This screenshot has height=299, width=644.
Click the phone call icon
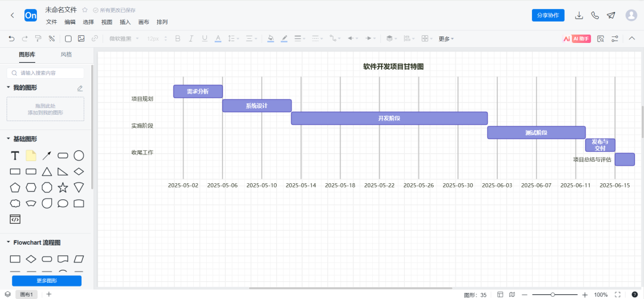point(595,15)
